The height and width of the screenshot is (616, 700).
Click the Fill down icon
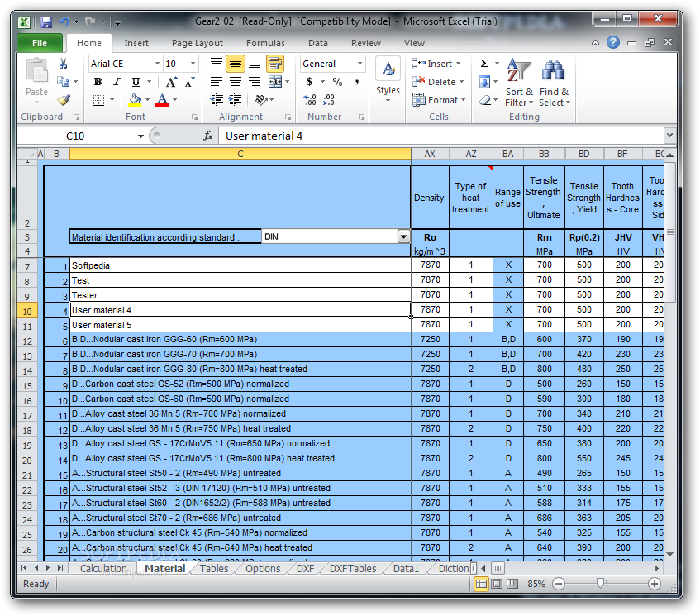point(485,82)
